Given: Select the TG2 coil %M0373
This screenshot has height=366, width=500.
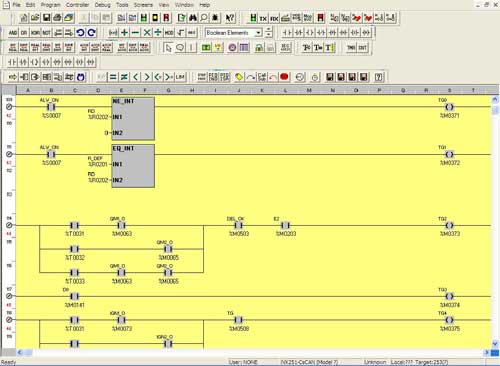Looking at the screenshot, I should point(449,225).
